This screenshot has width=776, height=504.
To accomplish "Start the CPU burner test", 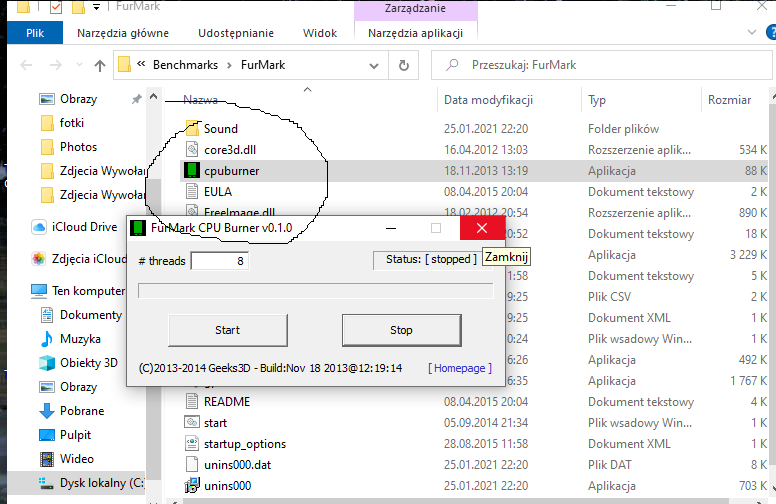I will point(228,330).
